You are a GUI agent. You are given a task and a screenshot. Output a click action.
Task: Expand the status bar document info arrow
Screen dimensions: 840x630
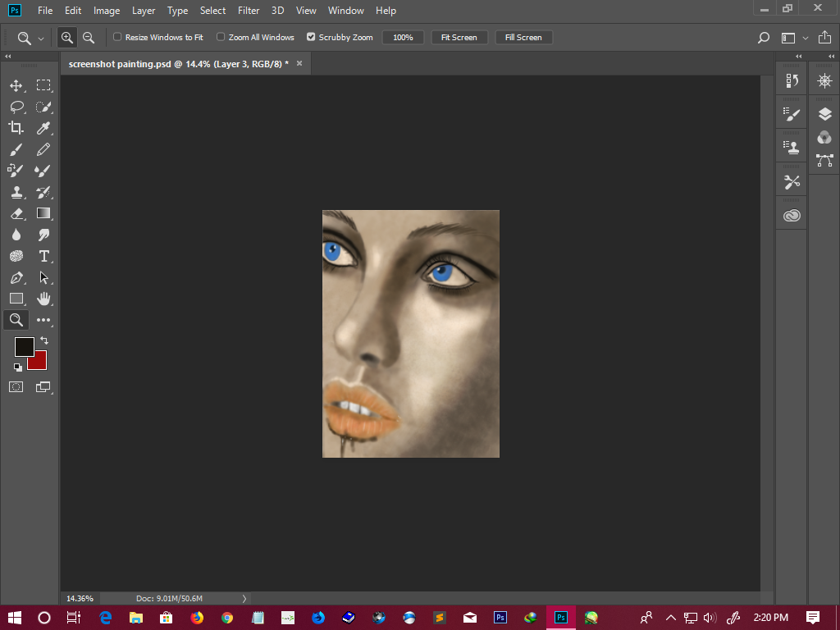(x=244, y=598)
